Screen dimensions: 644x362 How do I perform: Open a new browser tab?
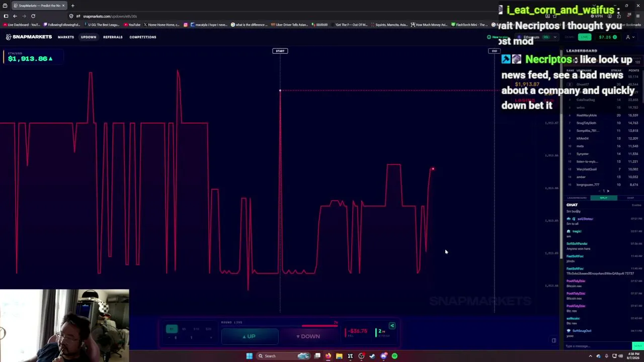[x=72, y=6]
